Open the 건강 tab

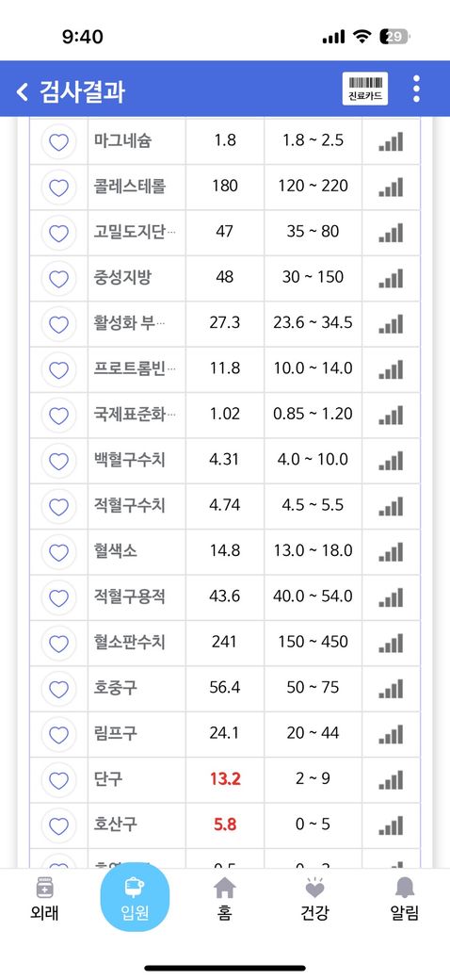click(314, 899)
